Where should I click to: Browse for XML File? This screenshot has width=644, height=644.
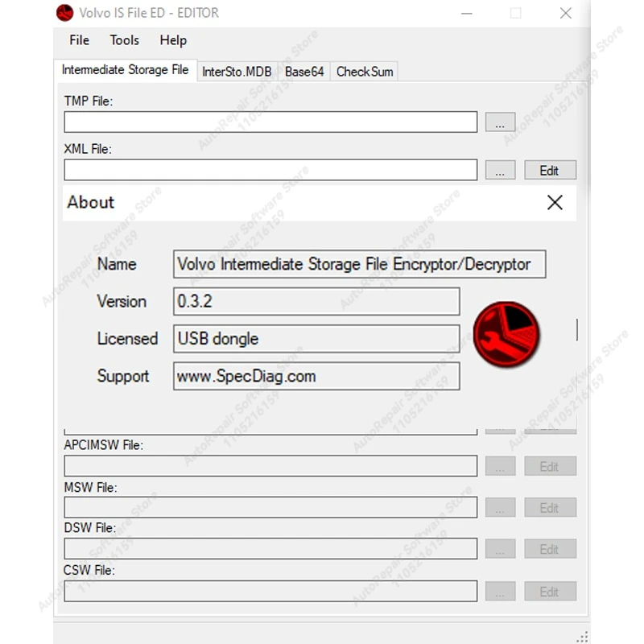(500, 170)
